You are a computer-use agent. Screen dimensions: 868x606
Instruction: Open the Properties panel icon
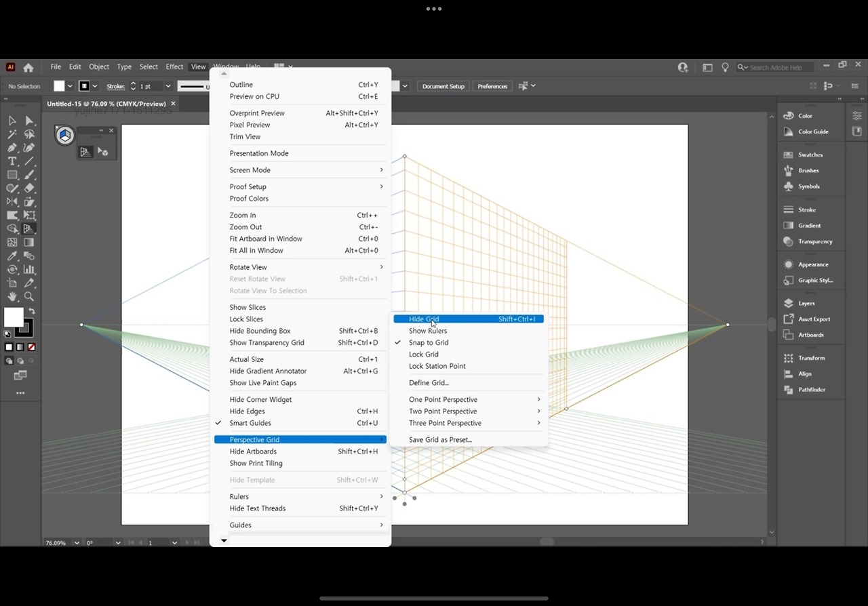pyautogui.click(x=857, y=116)
